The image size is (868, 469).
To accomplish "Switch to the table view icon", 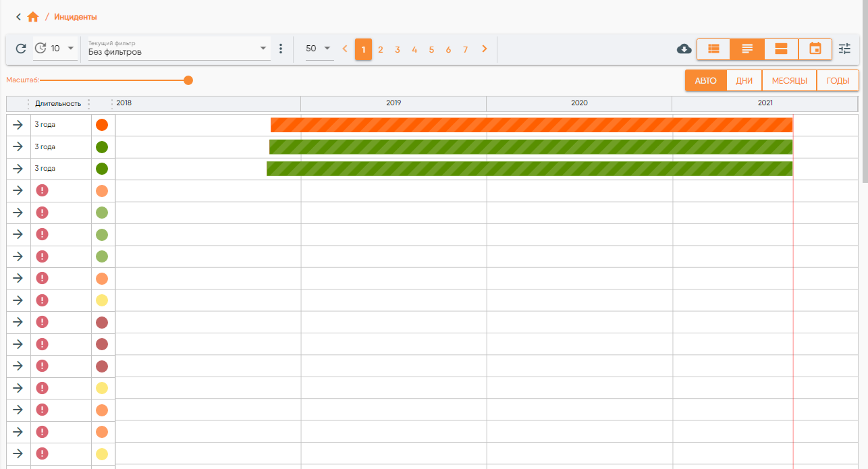I will [713, 49].
